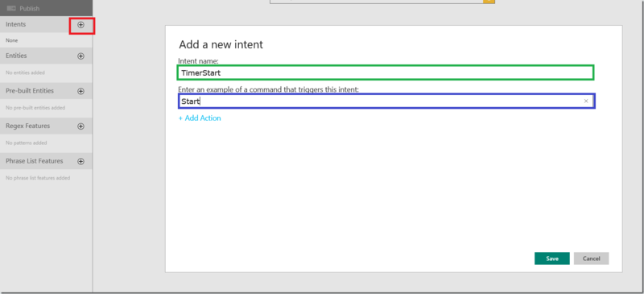Select the Entities section header
The width and height of the screenshot is (644, 294).
(x=46, y=56)
